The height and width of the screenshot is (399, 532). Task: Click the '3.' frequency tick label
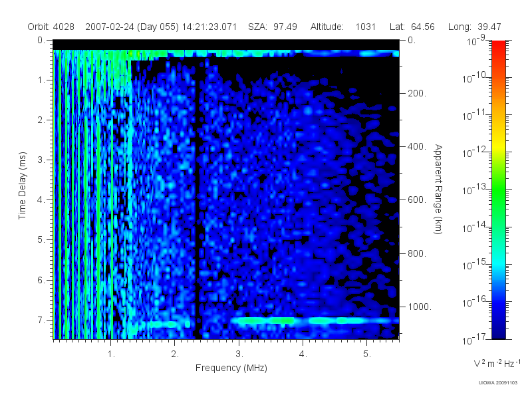pos(239,354)
